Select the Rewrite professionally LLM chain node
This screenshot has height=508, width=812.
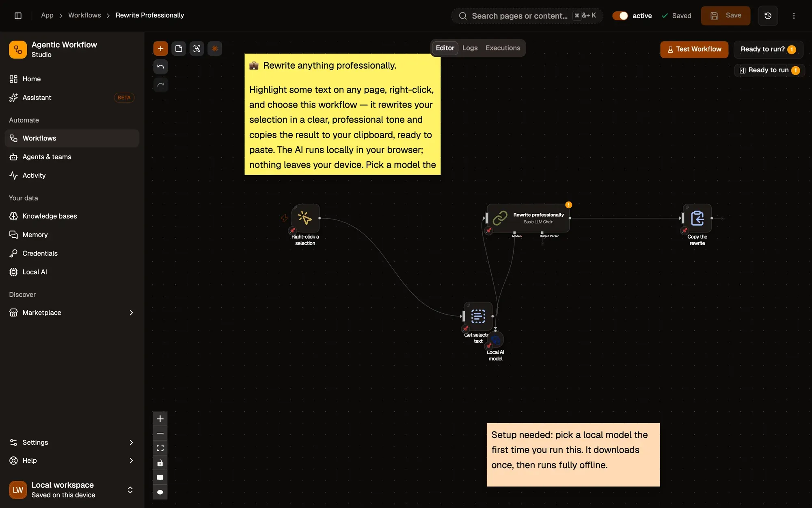pyautogui.click(x=528, y=218)
